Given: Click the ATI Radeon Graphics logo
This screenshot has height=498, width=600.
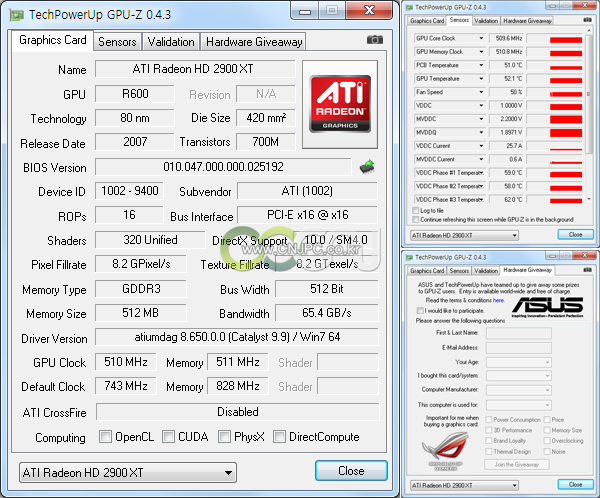Looking at the screenshot, I should click(x=340, y=104).
